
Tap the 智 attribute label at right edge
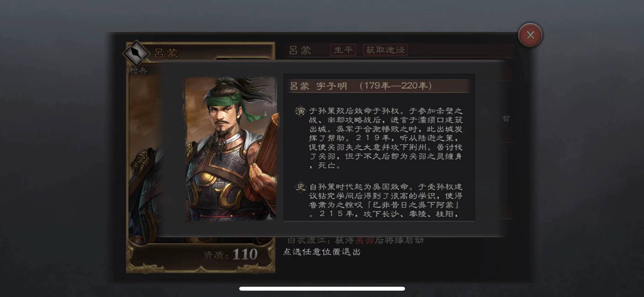click(x=506, y=119)
